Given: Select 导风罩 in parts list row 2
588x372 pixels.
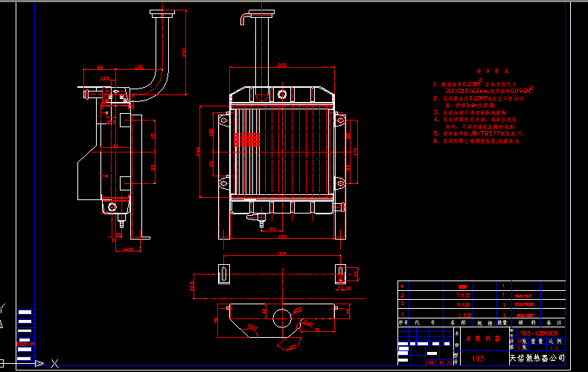Looking at the screenshot, I should point(463,304).
